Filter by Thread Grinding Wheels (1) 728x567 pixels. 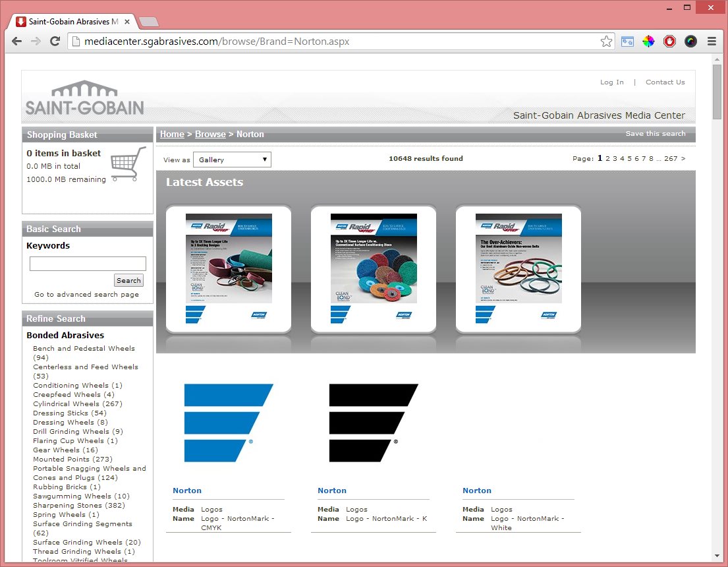[84, 552]
